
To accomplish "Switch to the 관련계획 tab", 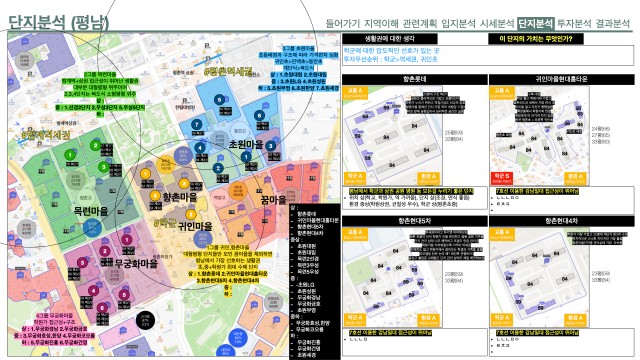I will pyautogui.click(x=419, y=23).
